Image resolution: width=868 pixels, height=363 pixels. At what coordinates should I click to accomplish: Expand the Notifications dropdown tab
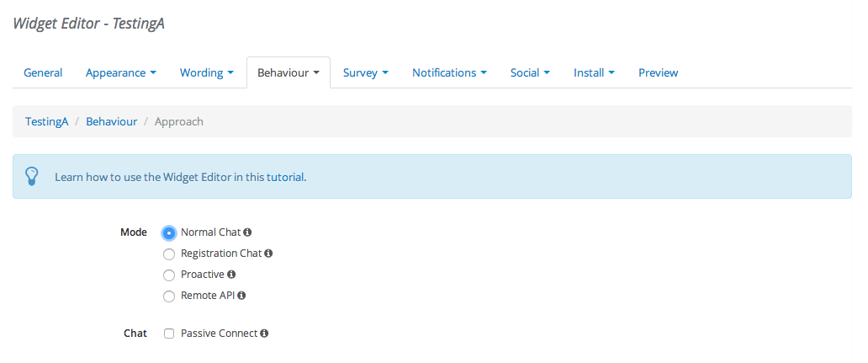449,72
